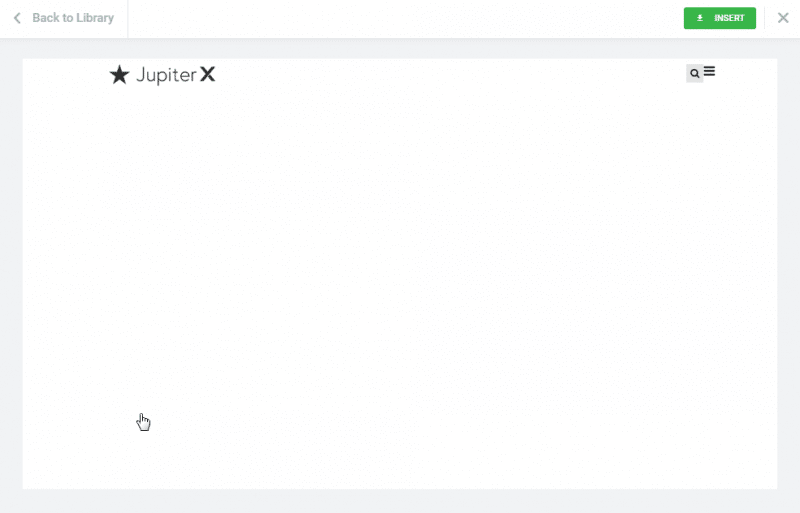
Task: Go back via Back to Library text
Action: coord(73,18)
